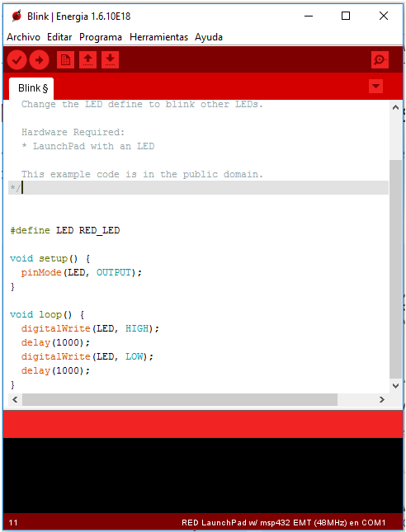Create a new sketch file icon
Screen dimensions: 406x532
click(x=65, y=60)
